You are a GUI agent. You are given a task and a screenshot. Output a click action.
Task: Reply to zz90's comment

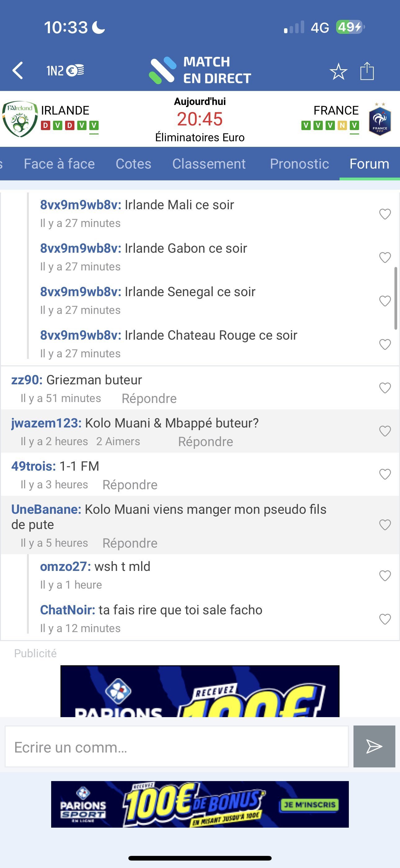coord(149,398)
